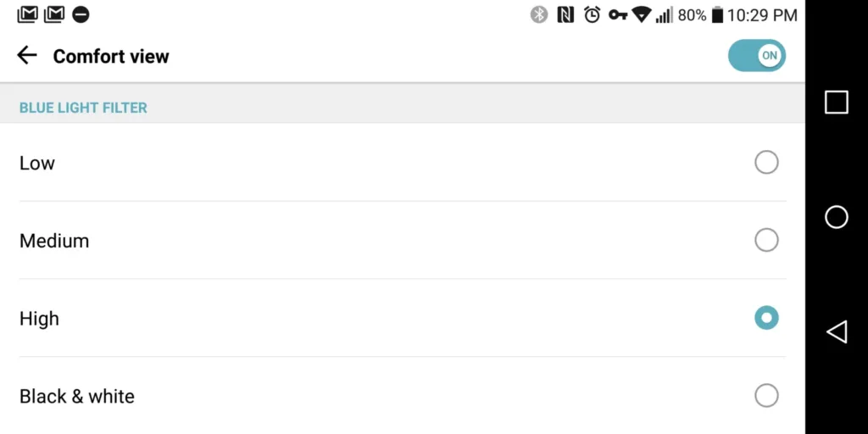Tap the Black & white label text

(x=77, y=397)
